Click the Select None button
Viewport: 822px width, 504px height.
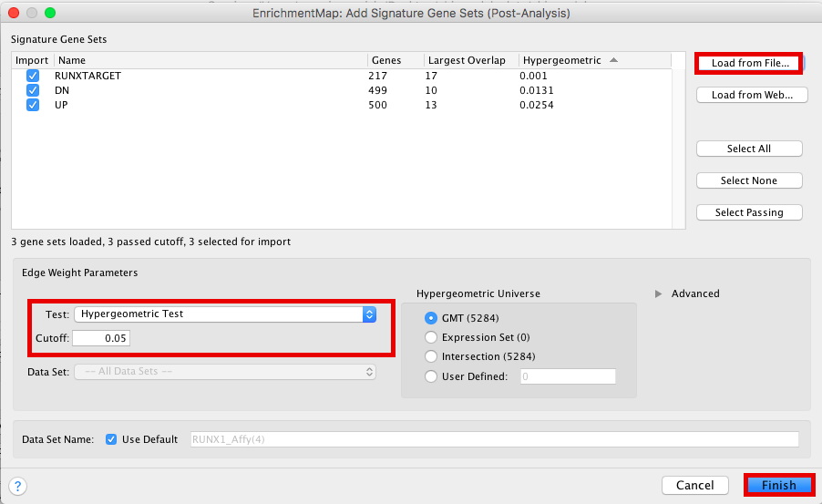click(x=749, y=180)
